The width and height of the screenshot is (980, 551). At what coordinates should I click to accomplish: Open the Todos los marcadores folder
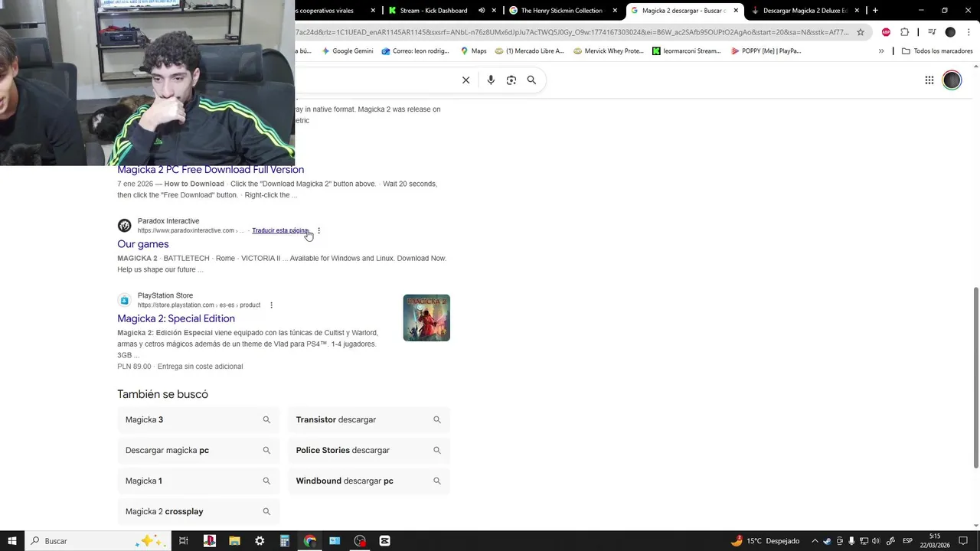[x=937, y=51]
